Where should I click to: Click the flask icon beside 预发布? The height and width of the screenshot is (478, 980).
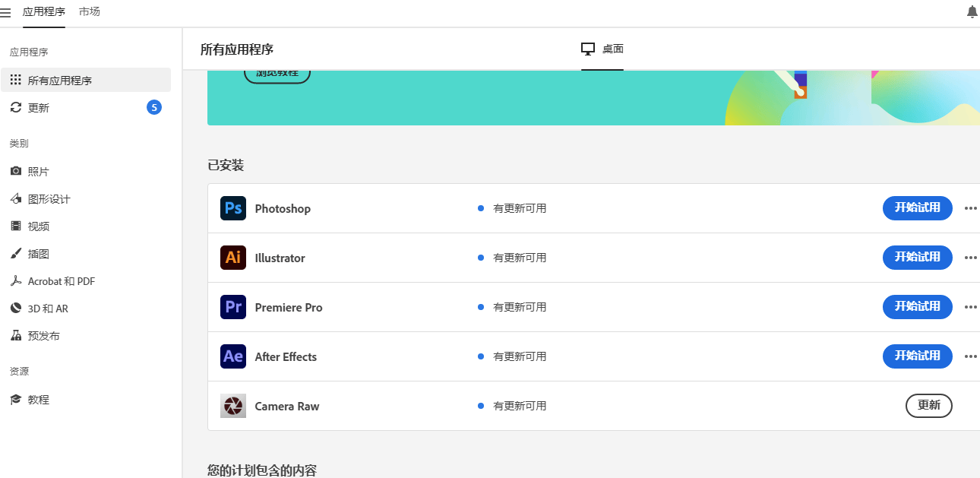coord(16,336)
